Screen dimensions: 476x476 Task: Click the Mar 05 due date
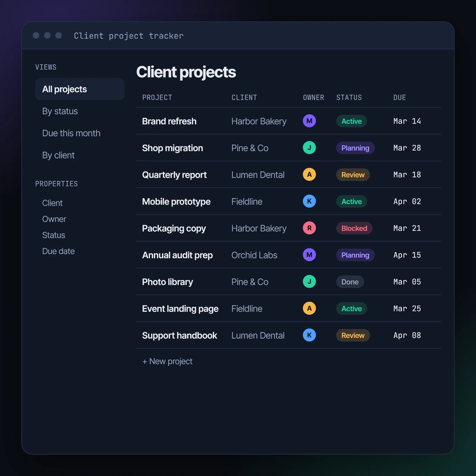coord(407,282)
